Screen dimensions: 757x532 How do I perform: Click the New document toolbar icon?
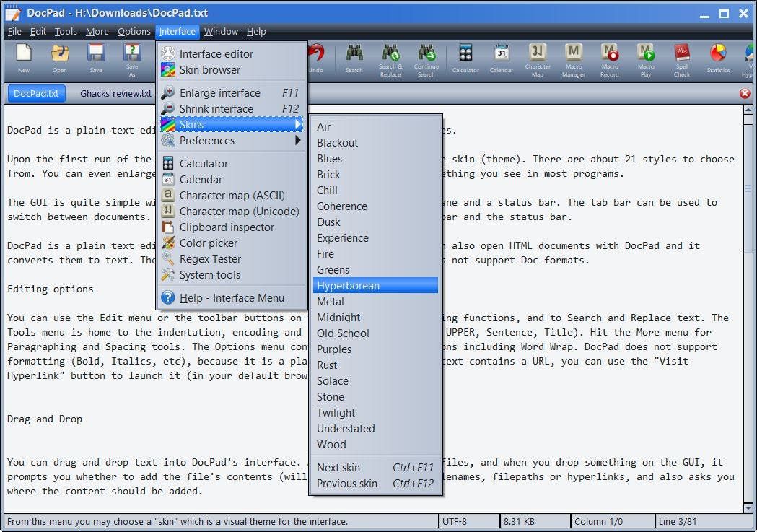click(24, 58)
